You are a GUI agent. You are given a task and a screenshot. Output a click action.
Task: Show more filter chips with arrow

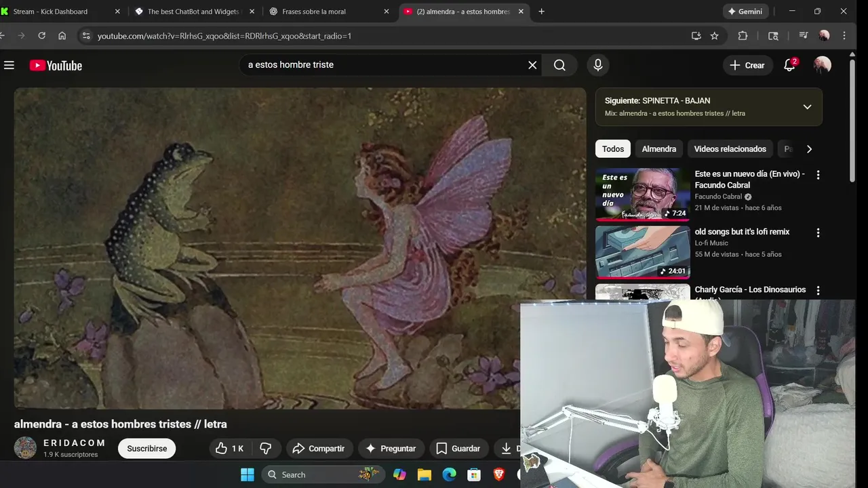(809, 149)
